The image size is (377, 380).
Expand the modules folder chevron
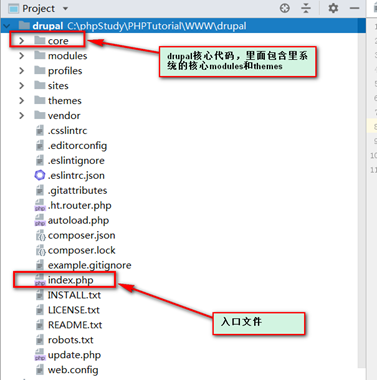point(22,56)
